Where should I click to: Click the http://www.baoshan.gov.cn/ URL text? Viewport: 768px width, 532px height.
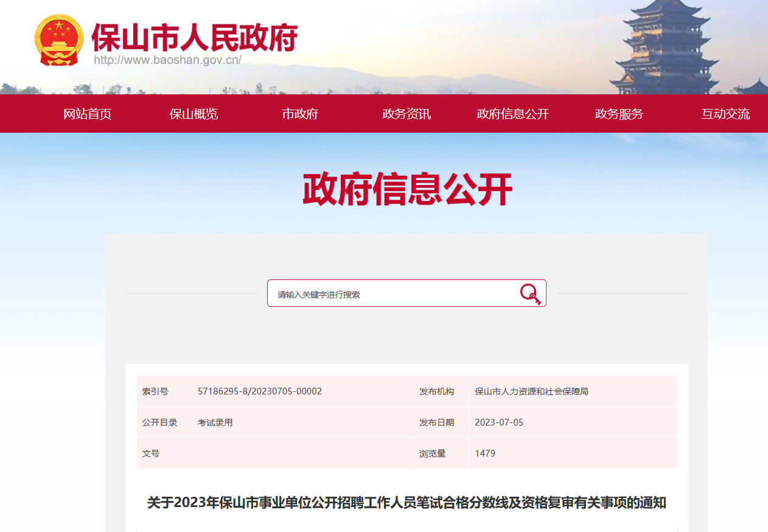(x=167, y=60)
